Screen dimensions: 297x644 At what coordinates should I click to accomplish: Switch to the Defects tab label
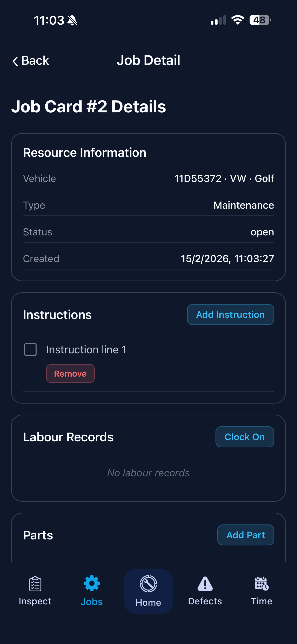click(x=205, y=601)
